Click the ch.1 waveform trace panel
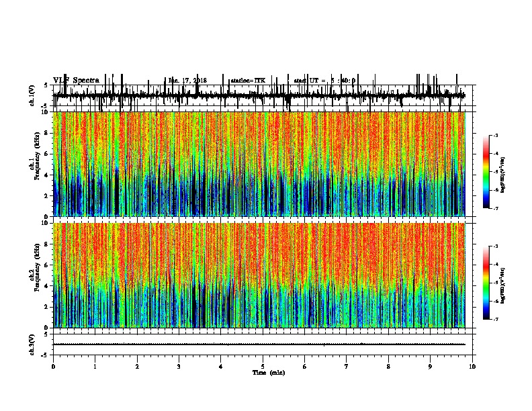Image resolution: width=532 pixels, height=411 pixels. click(263, 95)
